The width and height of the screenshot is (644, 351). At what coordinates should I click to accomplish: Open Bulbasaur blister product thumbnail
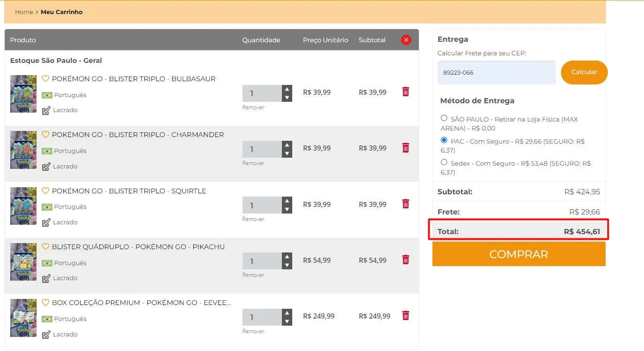point(23,94)
